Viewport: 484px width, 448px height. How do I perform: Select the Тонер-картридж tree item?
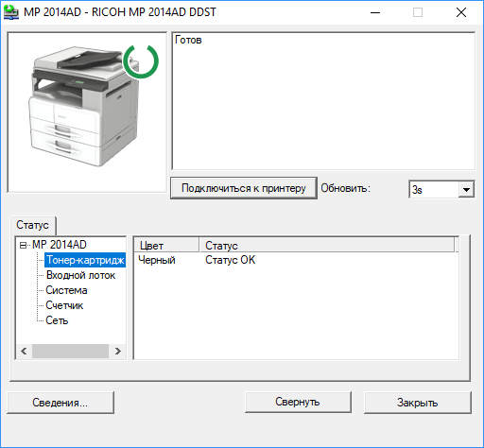click(x=85, y=260)
